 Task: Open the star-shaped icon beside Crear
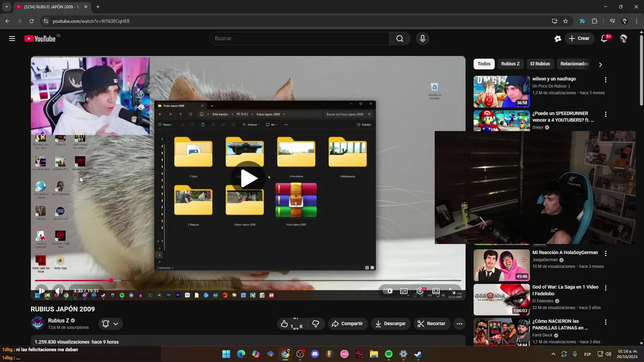(x=557, y=39)
